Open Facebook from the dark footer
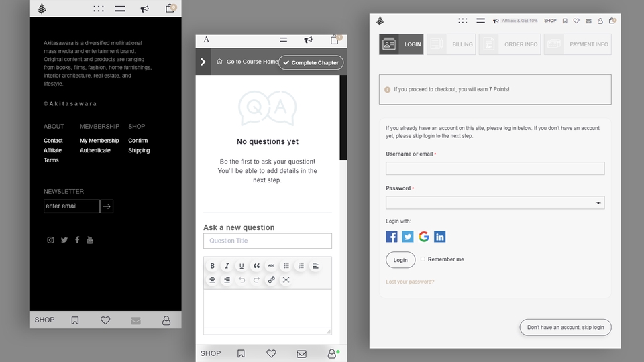The image size is (644, 362). tap(77, 240)
